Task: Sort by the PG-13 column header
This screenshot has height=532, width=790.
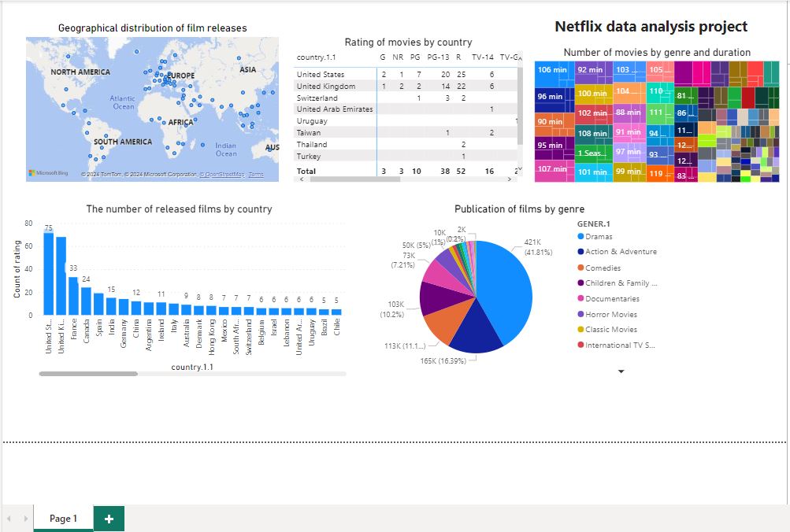Action: coord(438,57)
